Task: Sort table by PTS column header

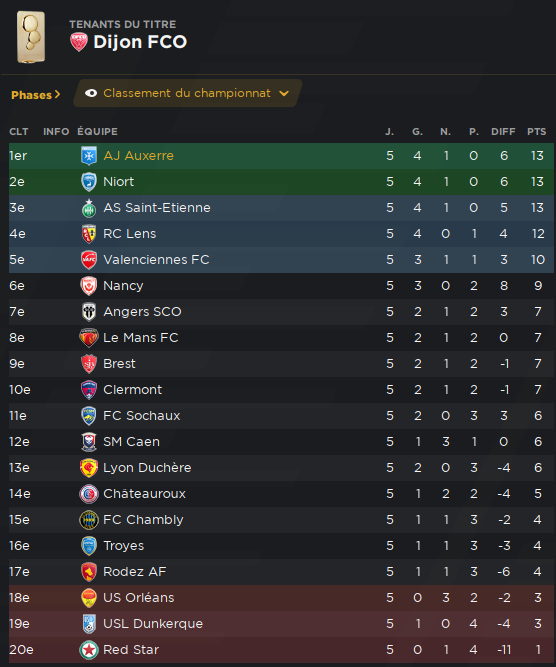Action: click(536, 132)
